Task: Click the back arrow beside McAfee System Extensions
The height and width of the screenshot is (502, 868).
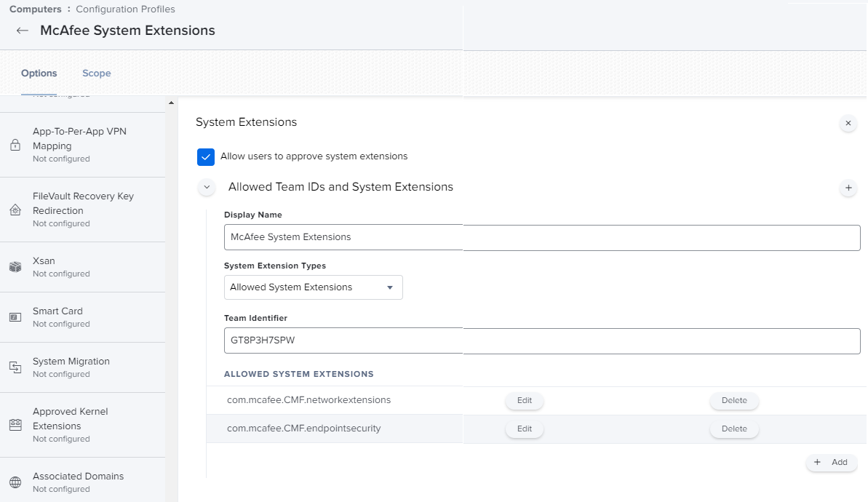Action: tap(23, 31)
